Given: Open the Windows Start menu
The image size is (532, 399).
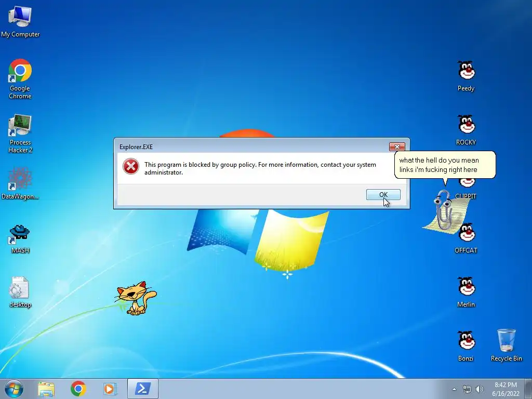Looking at the screenshot, I should pos(14,389).
